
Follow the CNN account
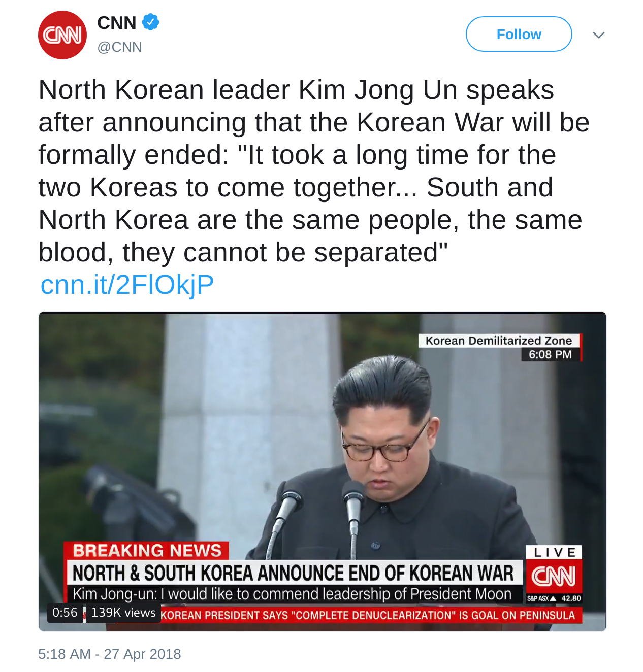tap(519, 34)
